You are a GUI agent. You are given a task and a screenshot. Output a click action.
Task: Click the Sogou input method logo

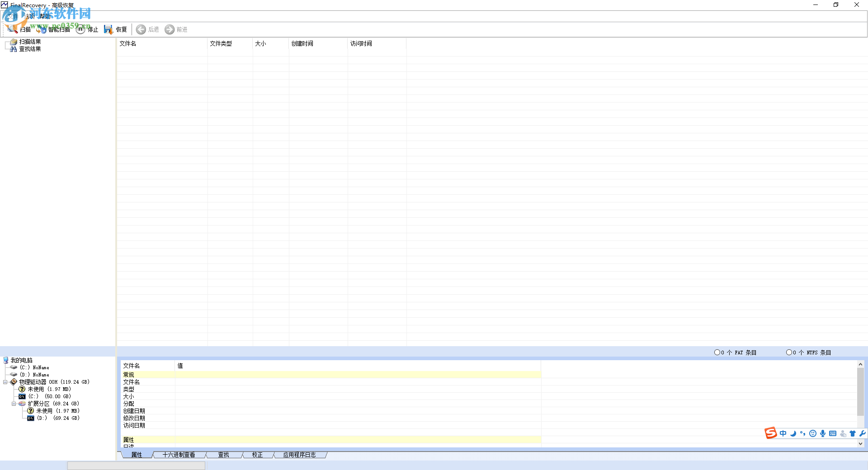tap(771, 433)
